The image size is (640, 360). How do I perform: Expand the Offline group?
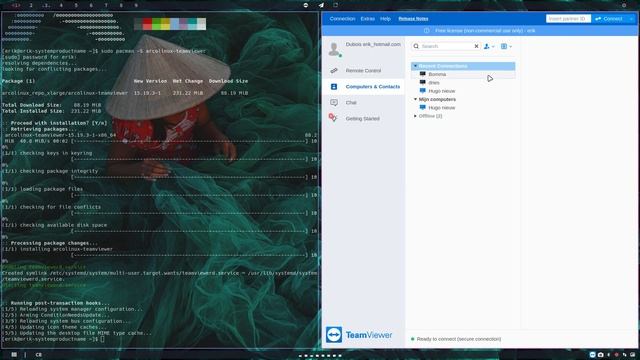point(416,116)
